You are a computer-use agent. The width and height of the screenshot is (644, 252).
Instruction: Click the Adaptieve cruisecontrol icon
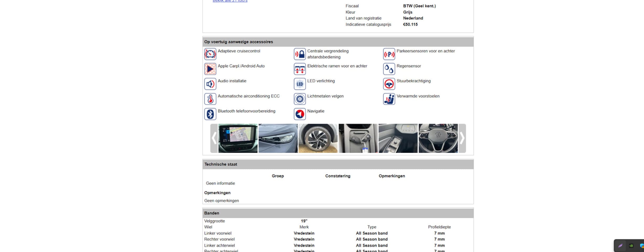point(210,54)
